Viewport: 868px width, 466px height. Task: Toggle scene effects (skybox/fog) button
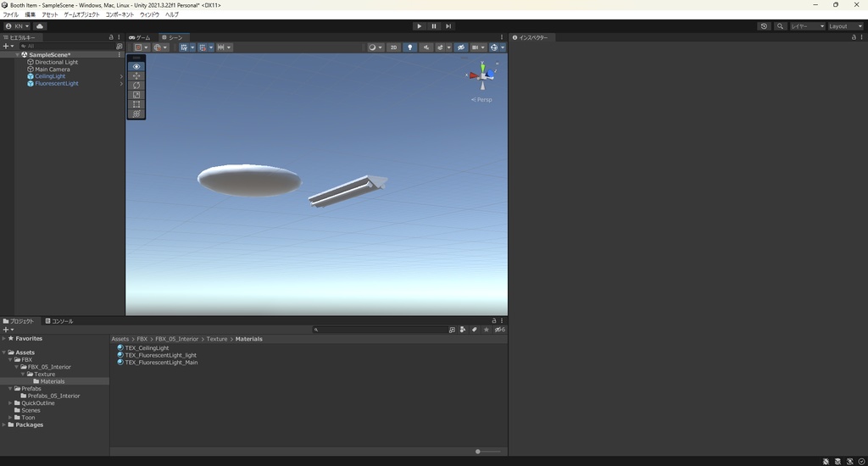pos(440,47)
